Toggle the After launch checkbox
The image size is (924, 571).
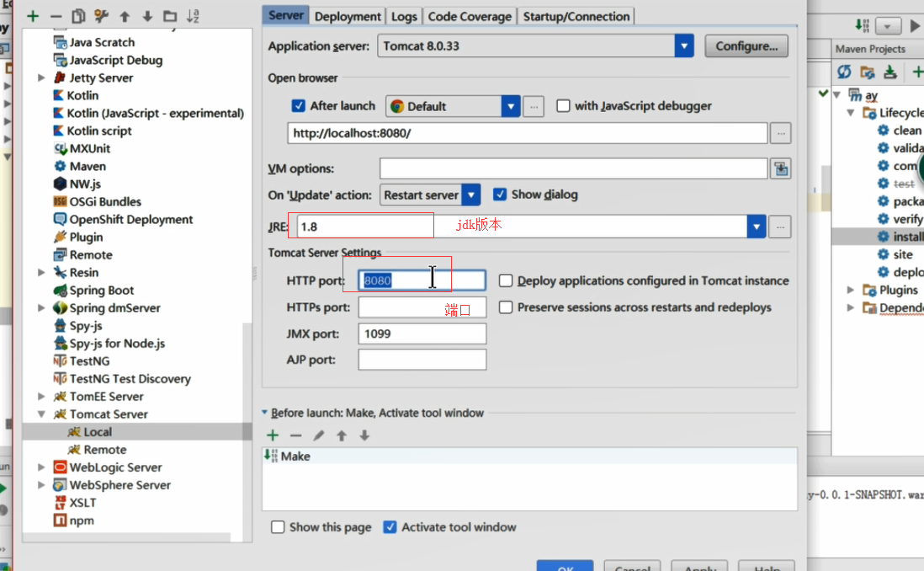[299, 105]
